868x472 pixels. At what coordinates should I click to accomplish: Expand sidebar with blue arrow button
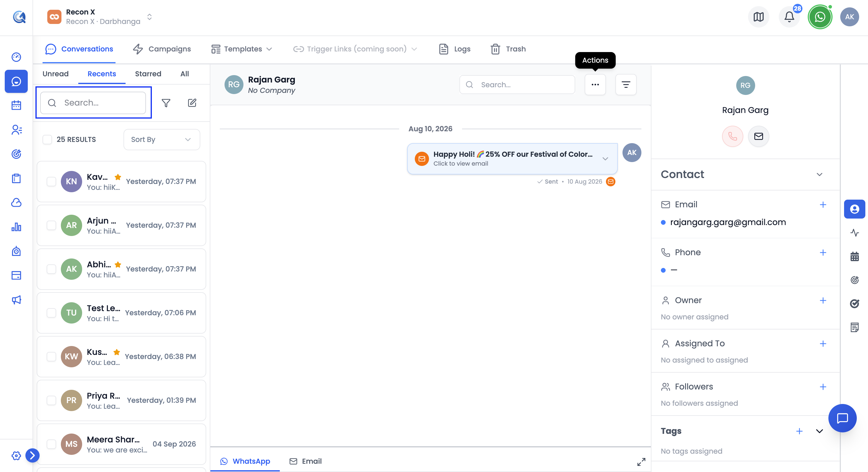click(32, 455)
